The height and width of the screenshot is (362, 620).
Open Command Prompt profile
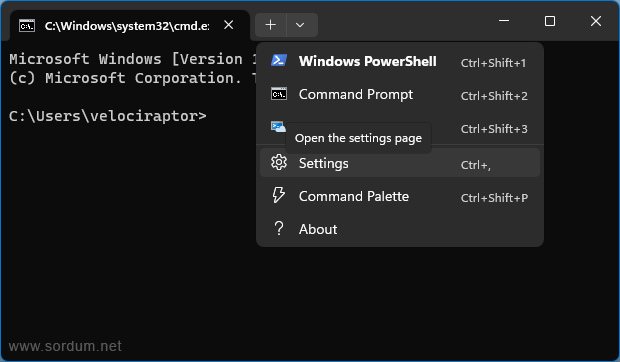pos(400,94)
